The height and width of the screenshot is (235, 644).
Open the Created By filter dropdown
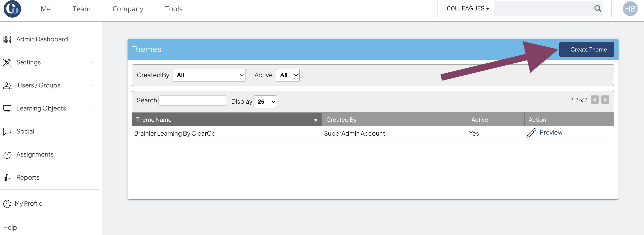click(x=209, y=75)
